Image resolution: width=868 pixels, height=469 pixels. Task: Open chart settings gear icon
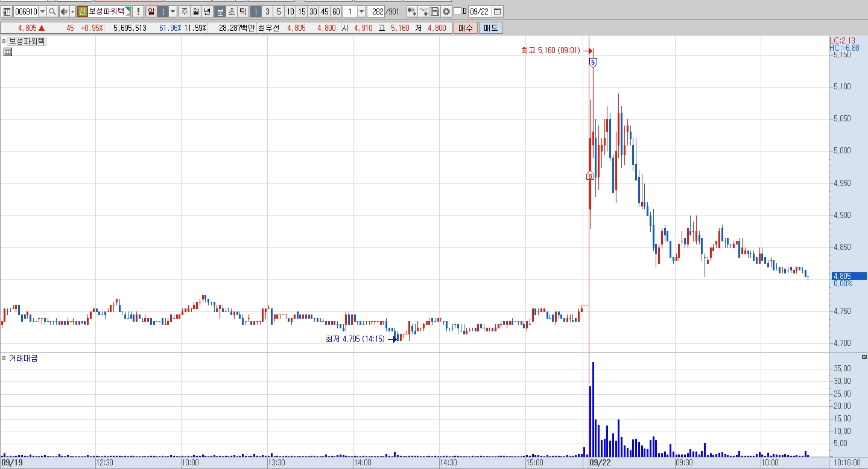click(x=446, y=11)
